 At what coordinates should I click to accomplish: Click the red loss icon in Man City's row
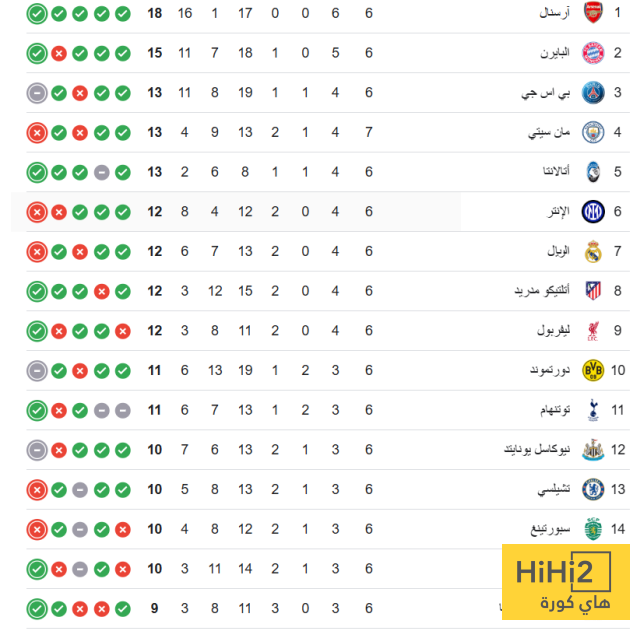(37, 132)
